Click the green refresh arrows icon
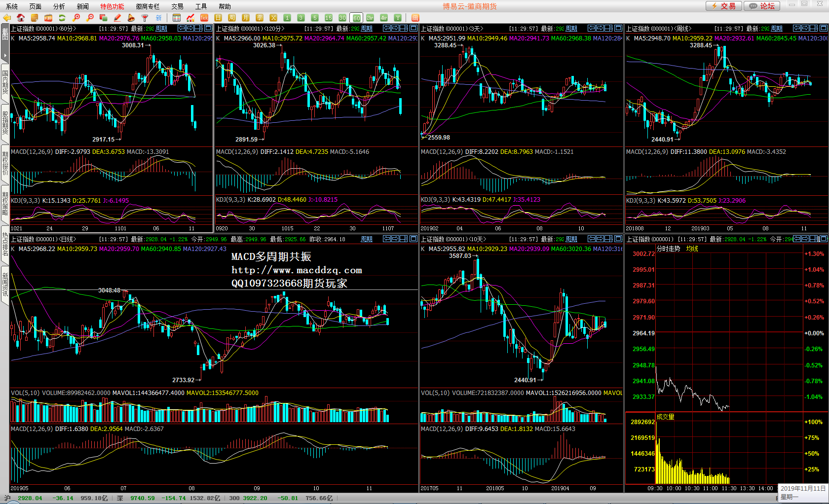 [x=62, y=18]
